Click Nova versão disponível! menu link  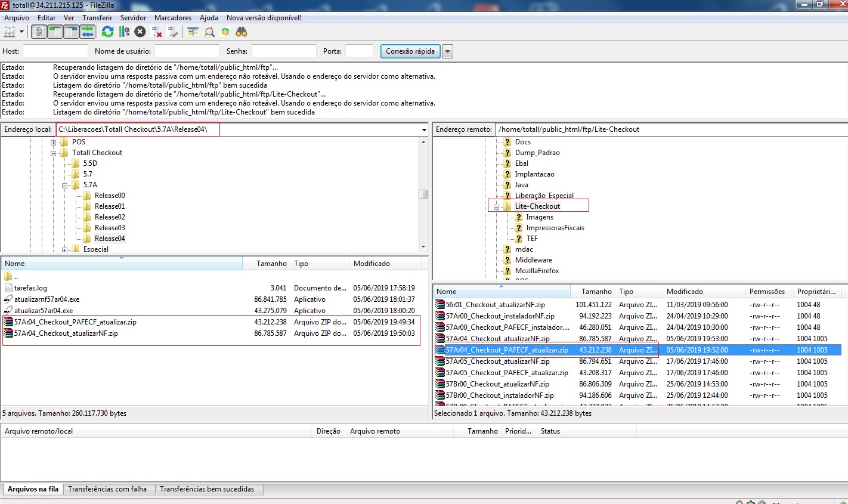[264, 18]
